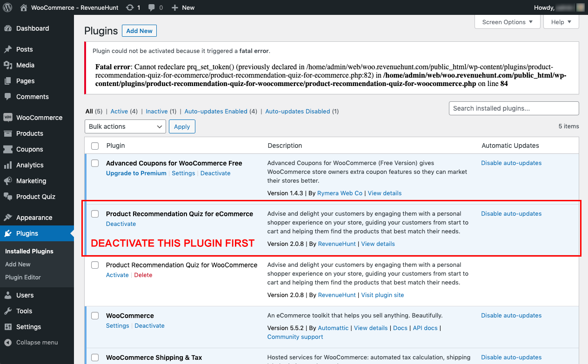The height and width of the screenshot is (364, 588).
Task: Disable auto-updates for Product Recommendation Quiz eCommerce
Action: click(511, 214)
